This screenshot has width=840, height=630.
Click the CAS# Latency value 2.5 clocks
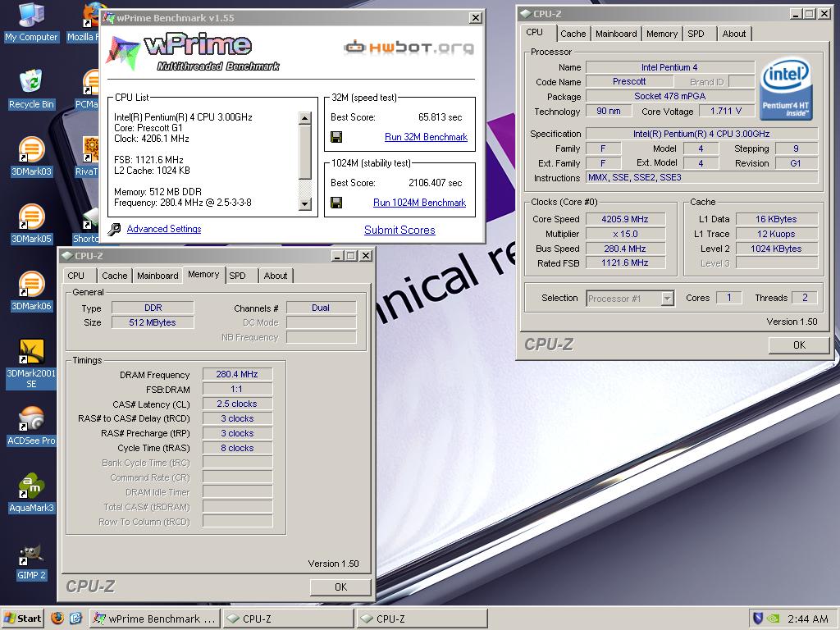click(237, 404)
